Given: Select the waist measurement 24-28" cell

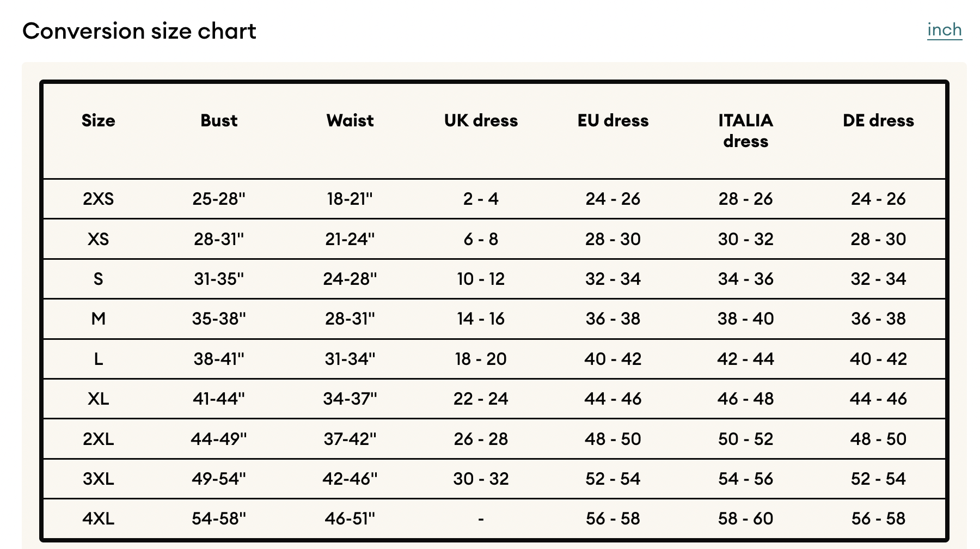Looking at the screenshot, I should click(x=350, y=279).
